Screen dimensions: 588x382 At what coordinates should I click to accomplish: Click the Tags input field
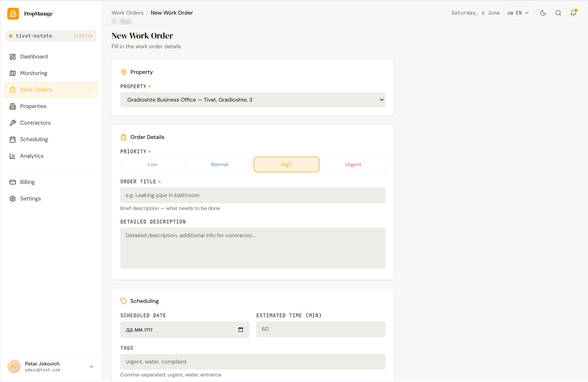tap(253, 362)
